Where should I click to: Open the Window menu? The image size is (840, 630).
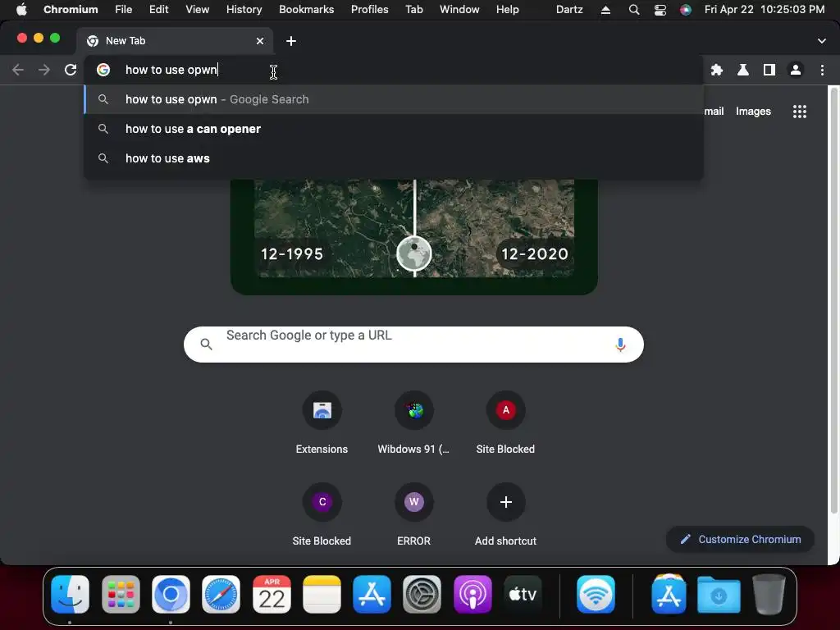click(459, 9)
